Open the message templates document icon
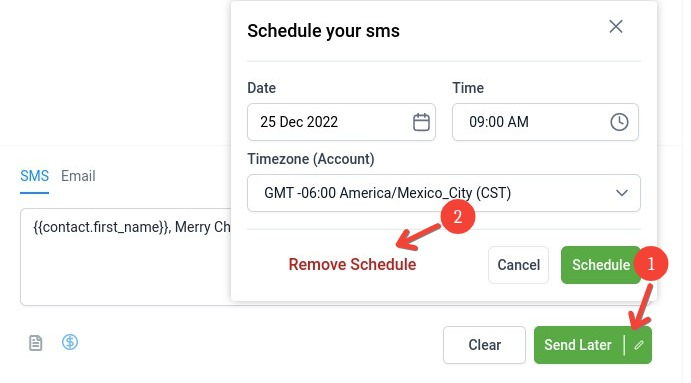The image size is (691, 383). point(36,342)
